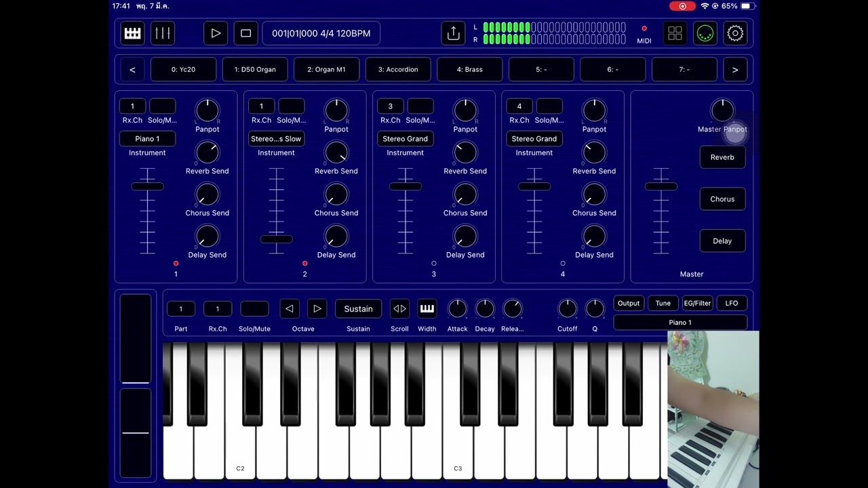Screen dimensions: 868x488
Task: Click the Cutoff knob
Action: tap(567, 309)
